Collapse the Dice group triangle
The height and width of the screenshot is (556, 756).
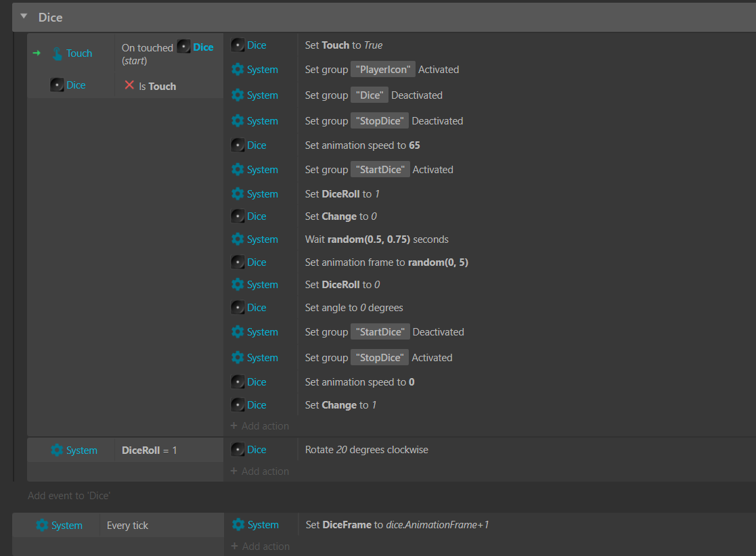(25, 17)
